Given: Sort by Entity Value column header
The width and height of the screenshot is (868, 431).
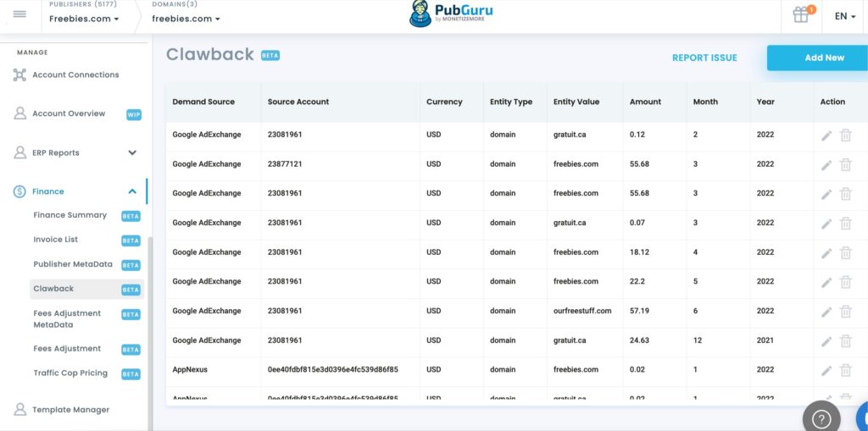Looking at the screenshot, I should tap(576, 102).
